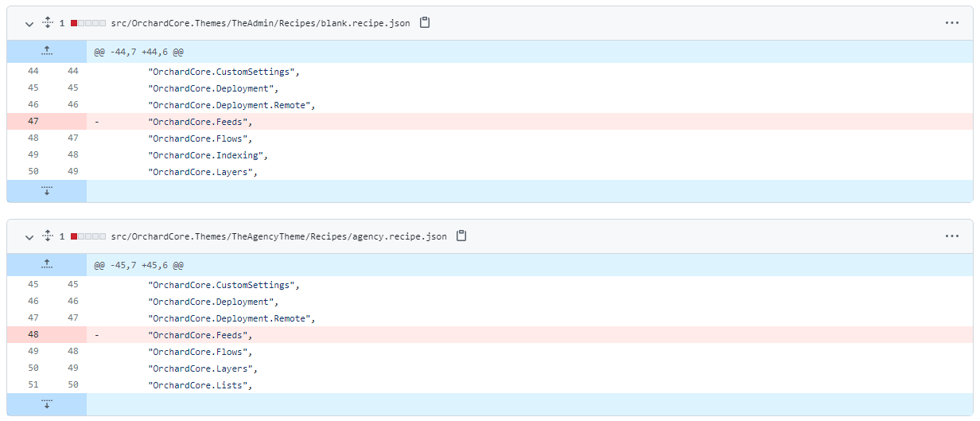This screenshot has height=421, width=980.
Task: Copy agency.recipe.json file path to clipboard
Action: click(x=461, y=236)
